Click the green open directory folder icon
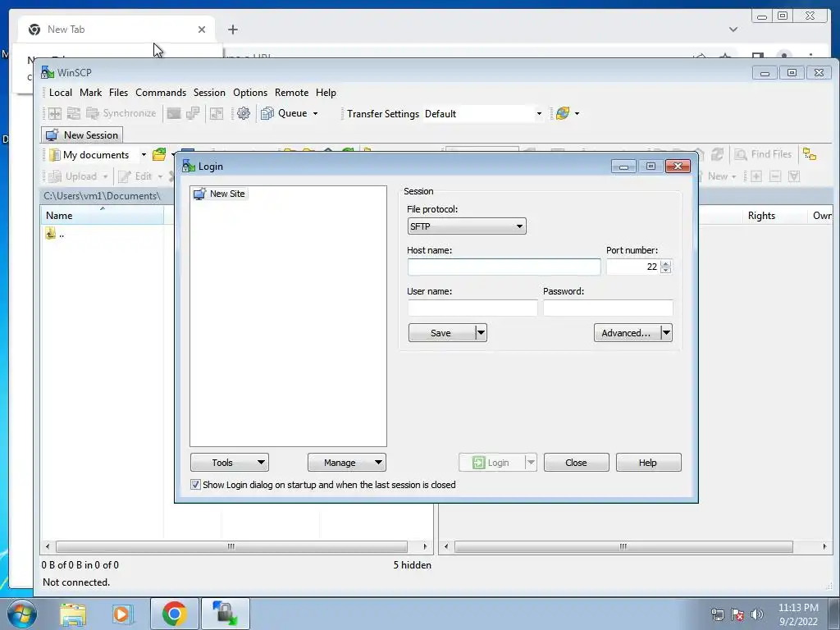This screenshot has height=630, width=840. click(x=159, y=155)
